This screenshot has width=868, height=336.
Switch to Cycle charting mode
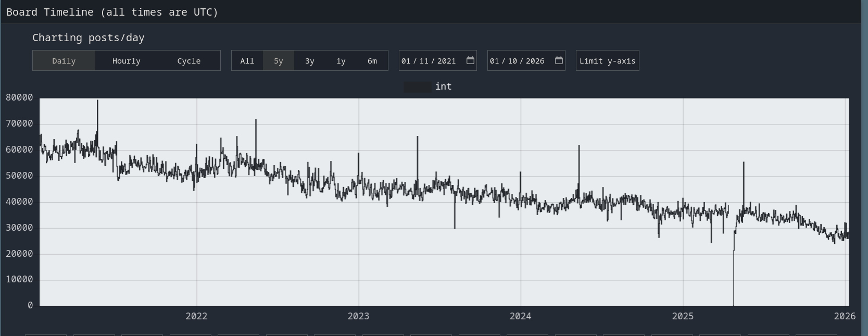pyautogui.click(x=188, y=61)
